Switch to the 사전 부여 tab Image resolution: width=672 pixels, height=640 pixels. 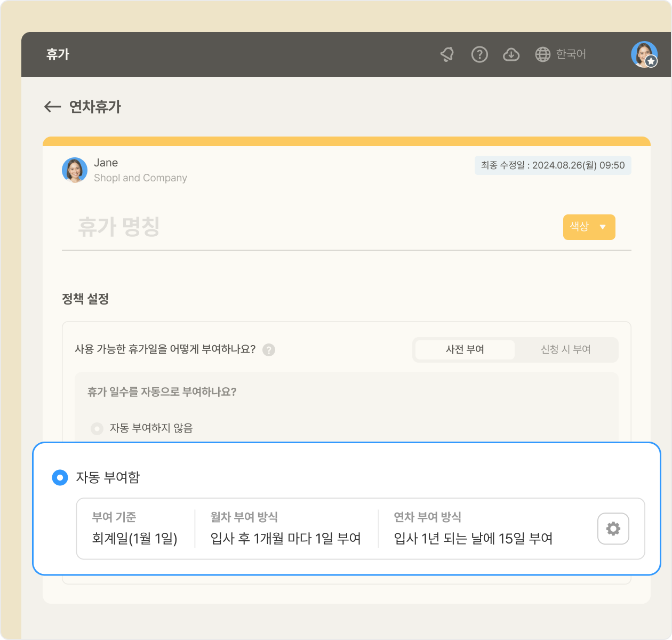click(465, 350)
